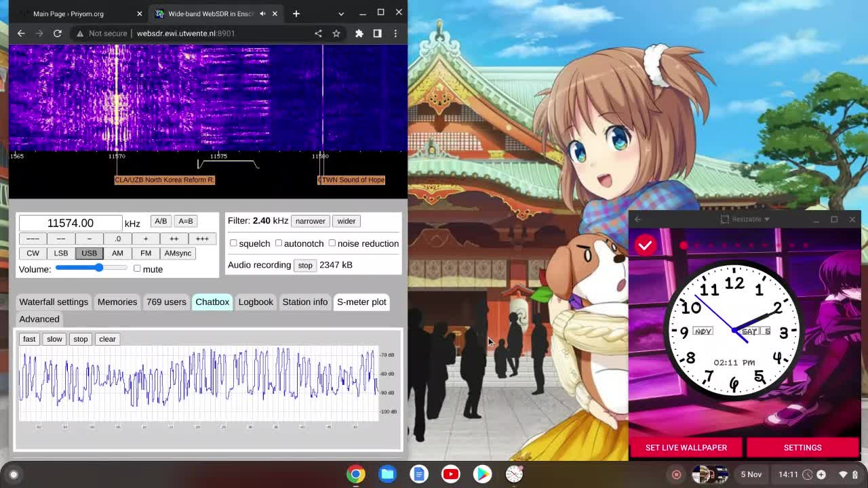
Task: Open the clock app on the shelf
Action: click(x=514, y=474)
